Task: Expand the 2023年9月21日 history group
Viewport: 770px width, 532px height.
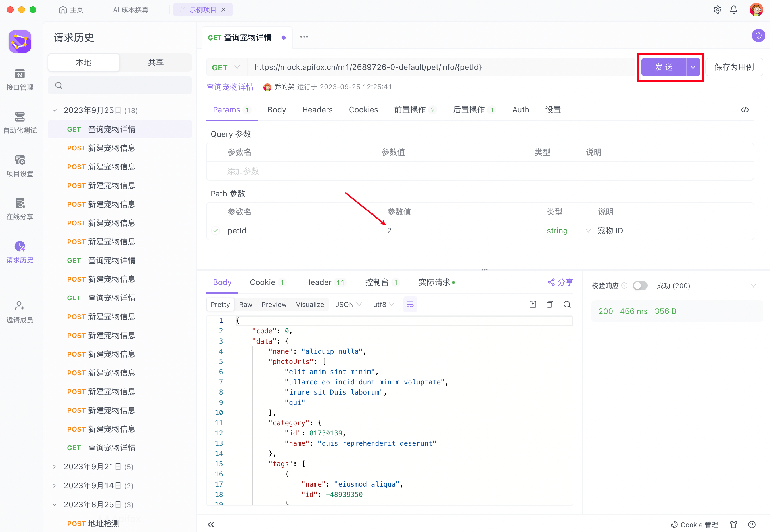Action: pyautogui.click(x=54, y=467)
